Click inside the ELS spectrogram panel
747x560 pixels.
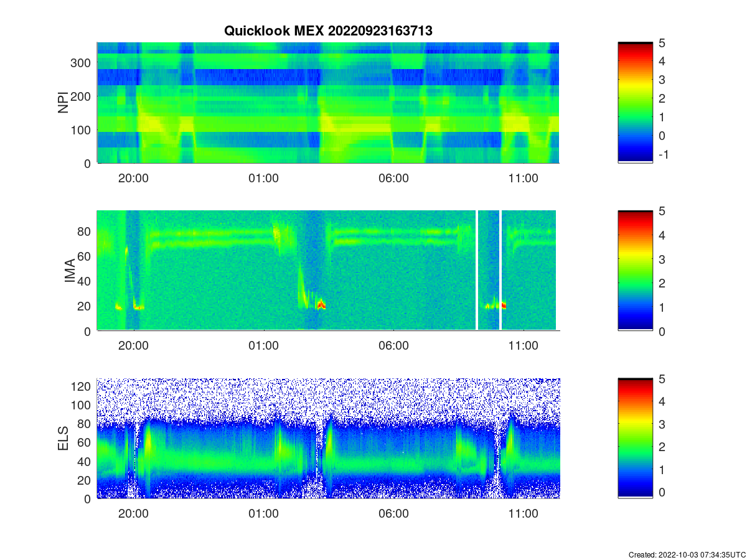328,439
